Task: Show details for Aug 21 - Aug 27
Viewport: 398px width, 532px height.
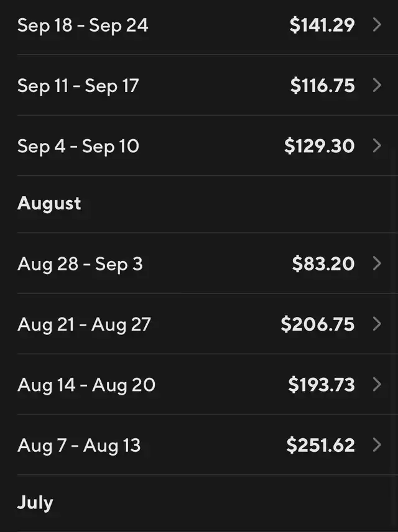Action: click(x=84, y=324)
